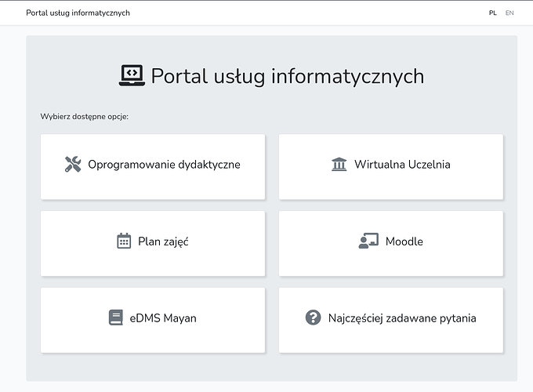Open Wirtualna Uczelnia text link
533x392 pixels.
tap(402, 165)
